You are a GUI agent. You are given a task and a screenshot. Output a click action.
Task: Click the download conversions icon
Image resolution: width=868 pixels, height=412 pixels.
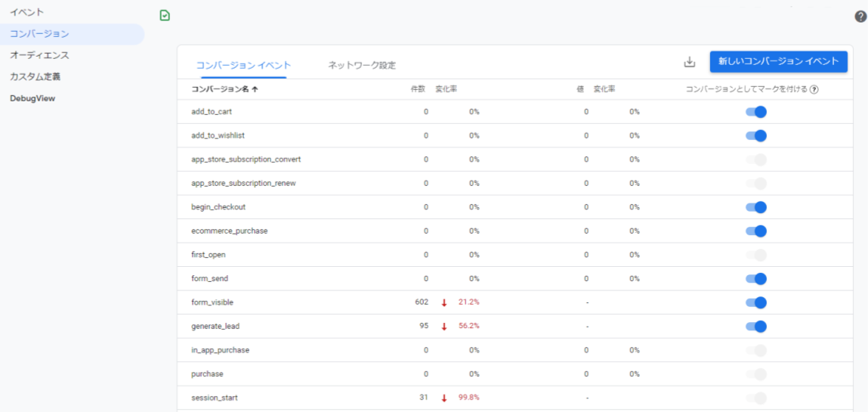pos(689,62)
